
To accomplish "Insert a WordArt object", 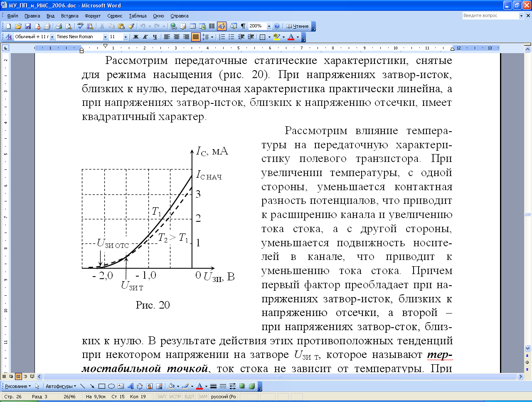I will point(131,386).
